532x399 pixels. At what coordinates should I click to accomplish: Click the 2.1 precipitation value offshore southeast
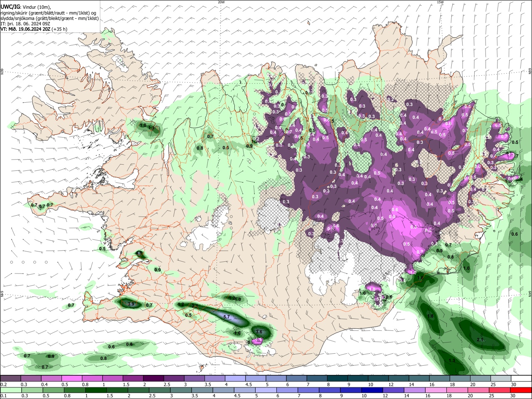480,340
